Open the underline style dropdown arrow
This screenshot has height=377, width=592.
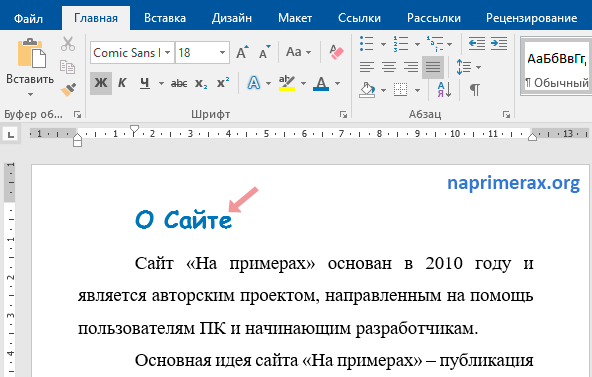(x=161, y=83)
